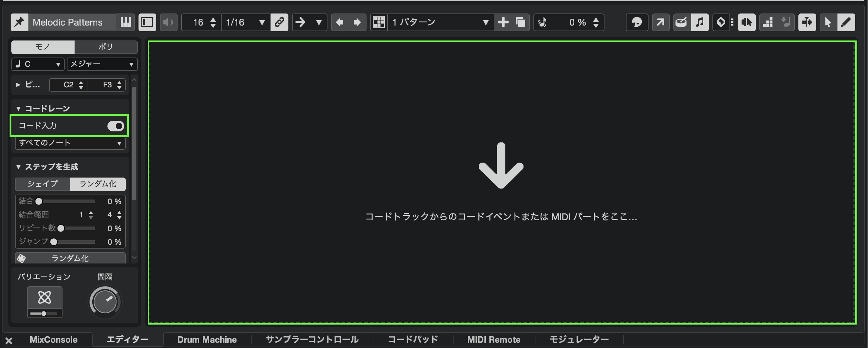Select the arrow pointer tool
868x348 pixels.
[828, 22]
